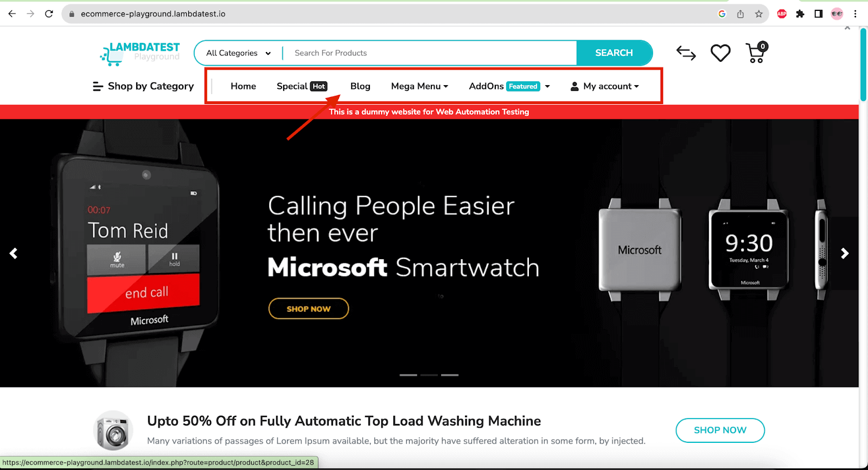Open the Google icon in address bar
Viewport: 868px width, 470px height.
722,14
